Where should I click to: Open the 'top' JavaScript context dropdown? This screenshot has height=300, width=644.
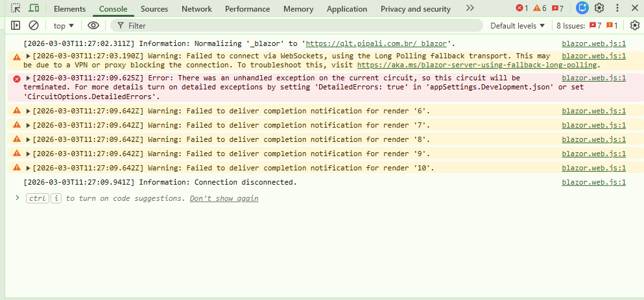(63, 25)
